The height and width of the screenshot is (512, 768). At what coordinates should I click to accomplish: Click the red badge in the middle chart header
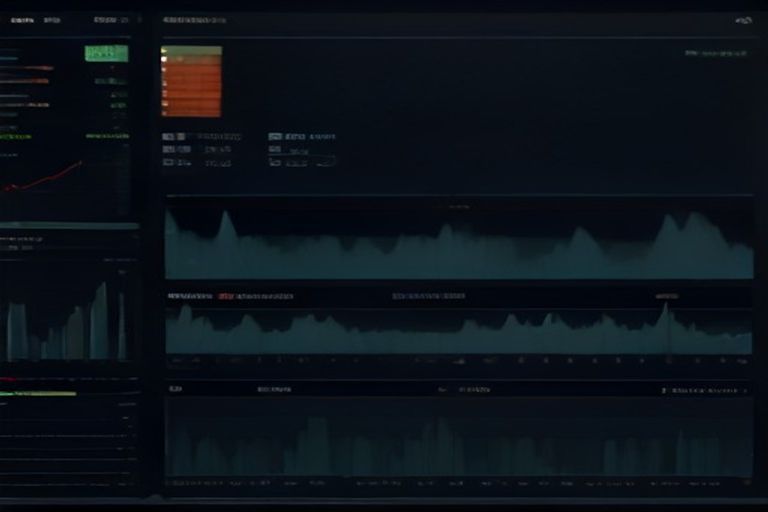[x=226, y=296]
